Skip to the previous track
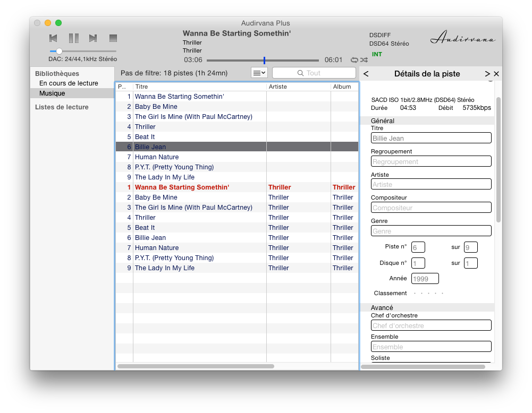Image resolution: width=532 pixels, height=413 pixels. 53,38
